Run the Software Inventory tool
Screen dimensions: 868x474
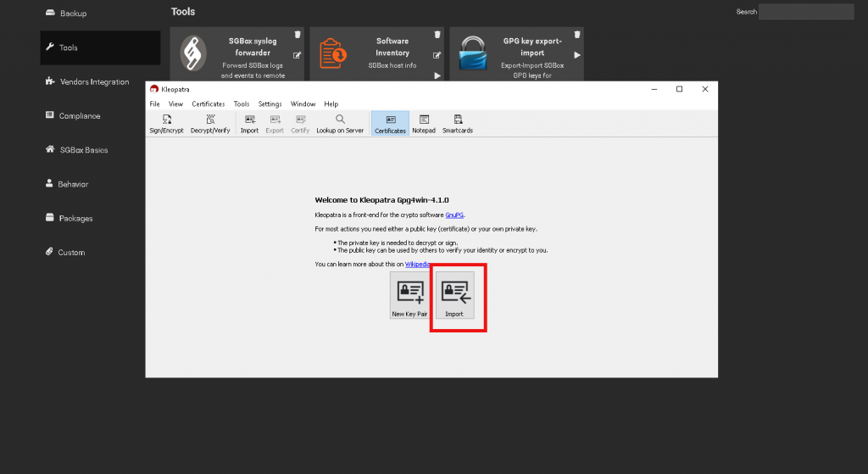pyautogui.click(x=437, y=75)
